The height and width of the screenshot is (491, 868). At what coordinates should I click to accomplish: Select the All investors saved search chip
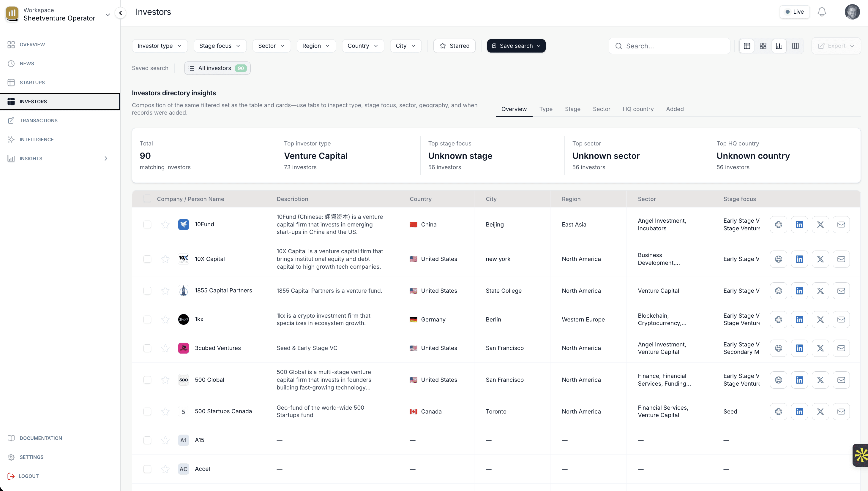(217, 68)
